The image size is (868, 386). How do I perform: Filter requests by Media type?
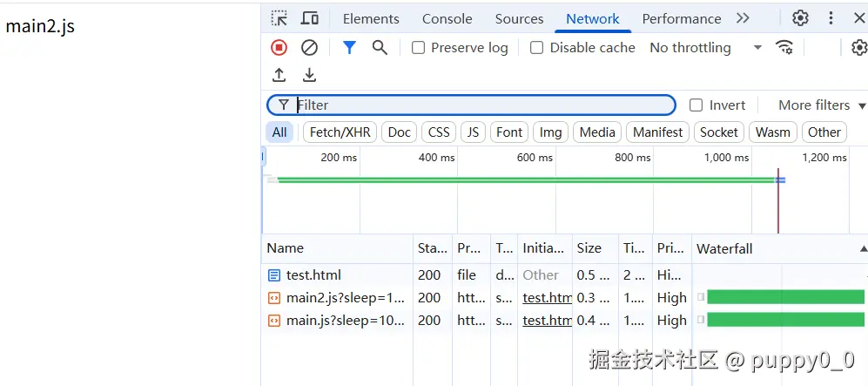[597, 132]
